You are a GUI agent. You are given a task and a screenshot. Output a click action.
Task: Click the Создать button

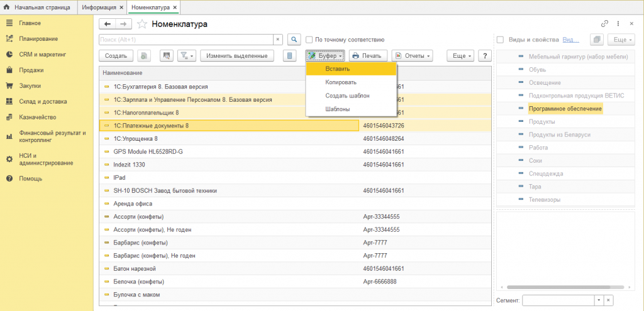click(x=116, y=56)
